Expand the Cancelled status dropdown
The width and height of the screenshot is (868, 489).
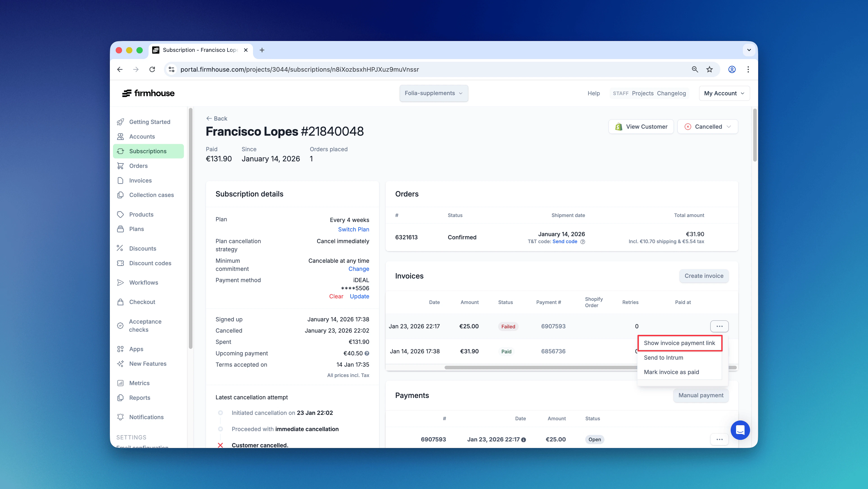(x=708, y=126)
